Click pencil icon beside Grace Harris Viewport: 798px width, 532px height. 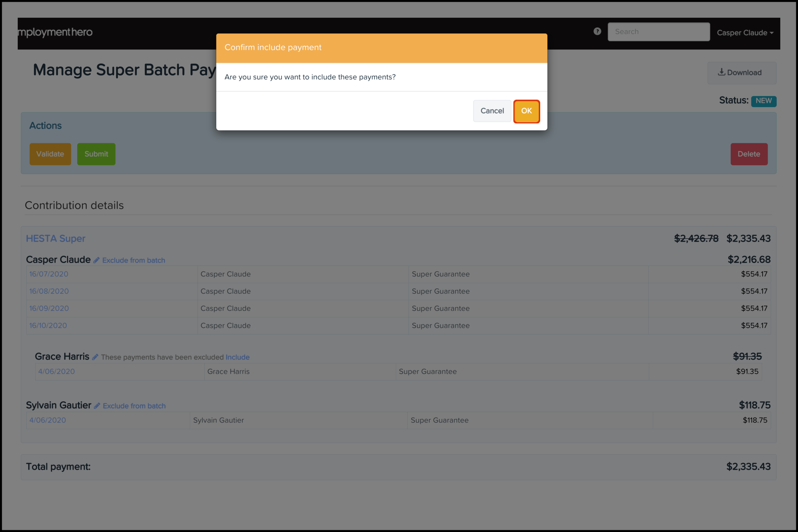[x=95, y=357]
